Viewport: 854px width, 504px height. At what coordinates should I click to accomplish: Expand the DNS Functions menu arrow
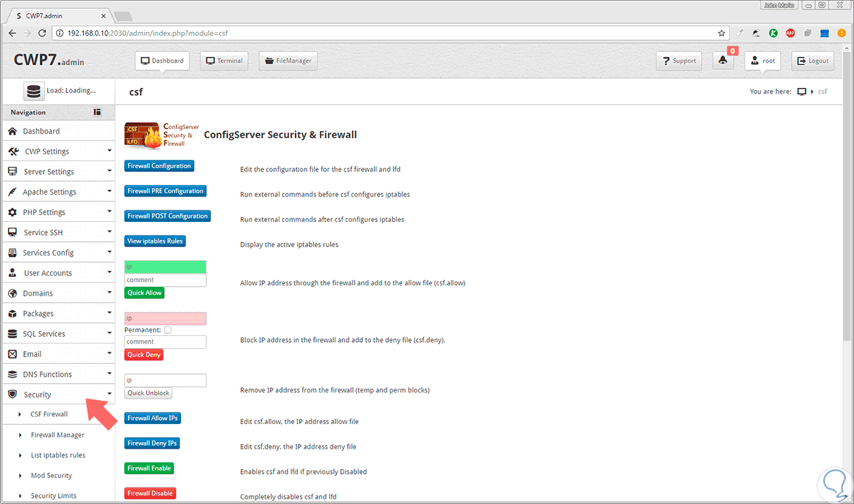point(109,374)
